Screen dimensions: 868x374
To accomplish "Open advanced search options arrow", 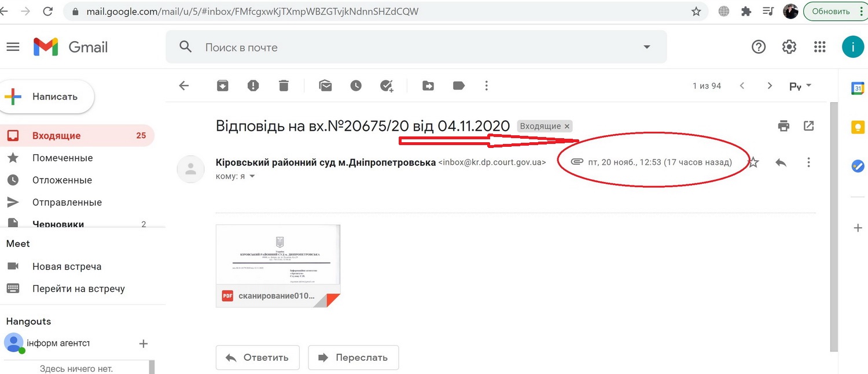I will coord(646,47).
